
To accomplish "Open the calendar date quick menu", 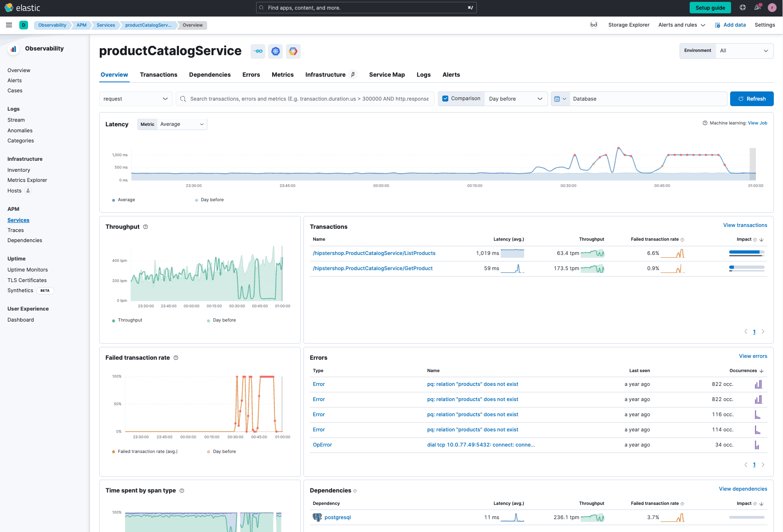I will click(560, 99).
